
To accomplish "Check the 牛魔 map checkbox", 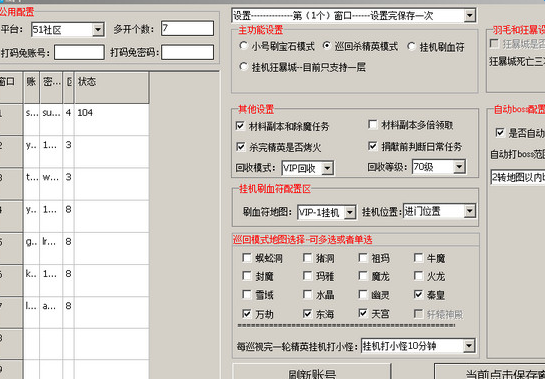I will coord(418,258).
